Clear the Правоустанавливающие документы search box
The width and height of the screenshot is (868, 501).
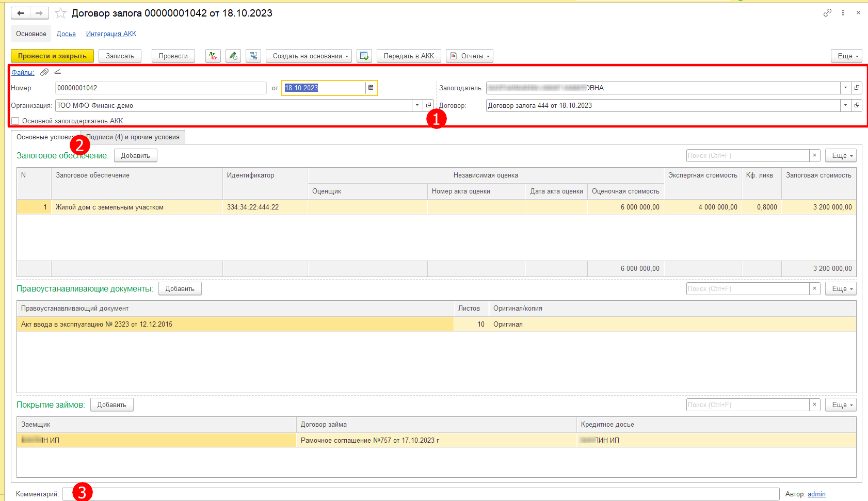[815, 288]
